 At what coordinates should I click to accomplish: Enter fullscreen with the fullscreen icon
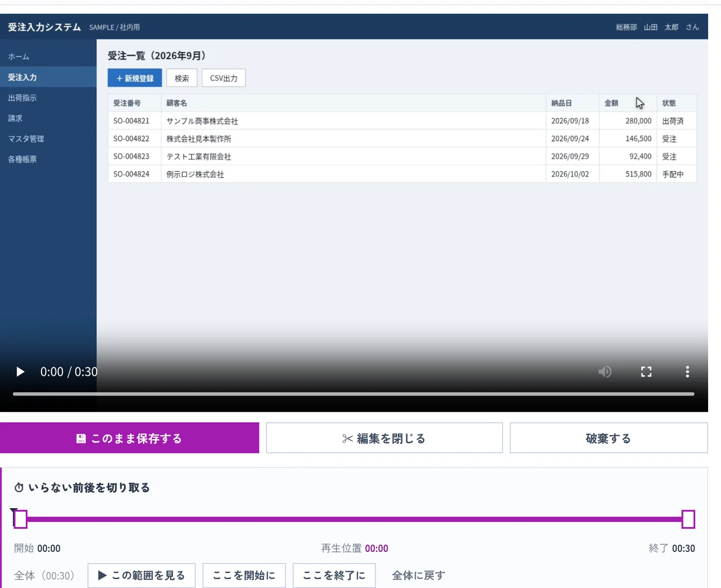646,372
